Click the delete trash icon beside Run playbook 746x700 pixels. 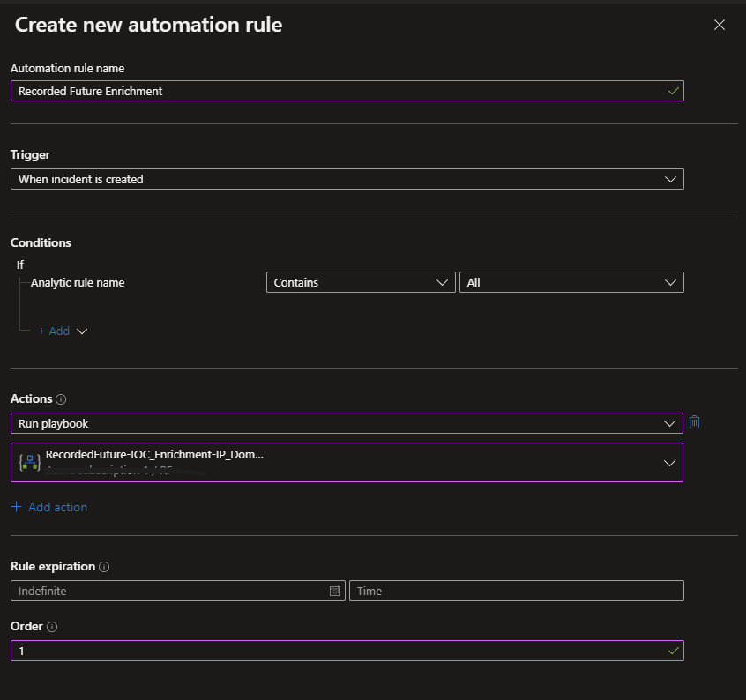[694, 422]
